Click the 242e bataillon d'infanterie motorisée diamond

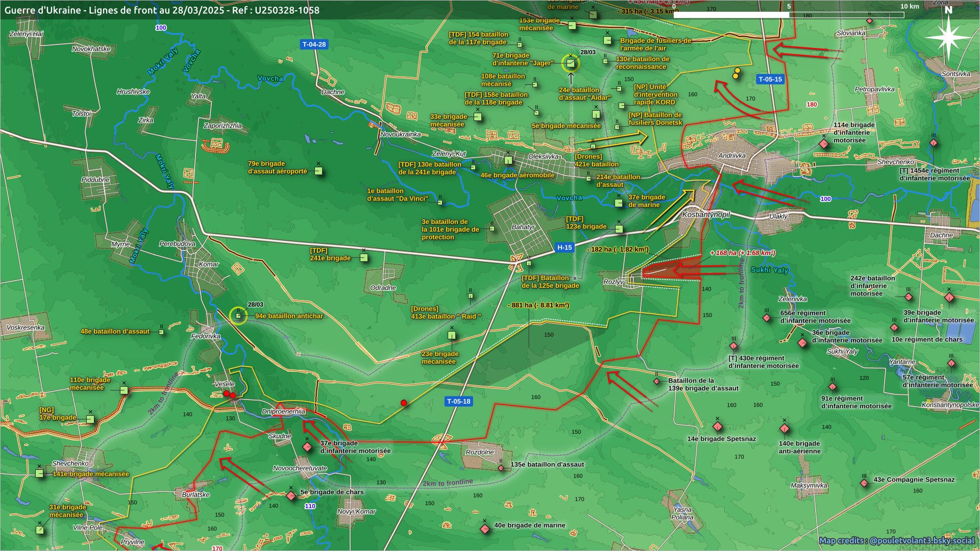(x=908, y=297)
